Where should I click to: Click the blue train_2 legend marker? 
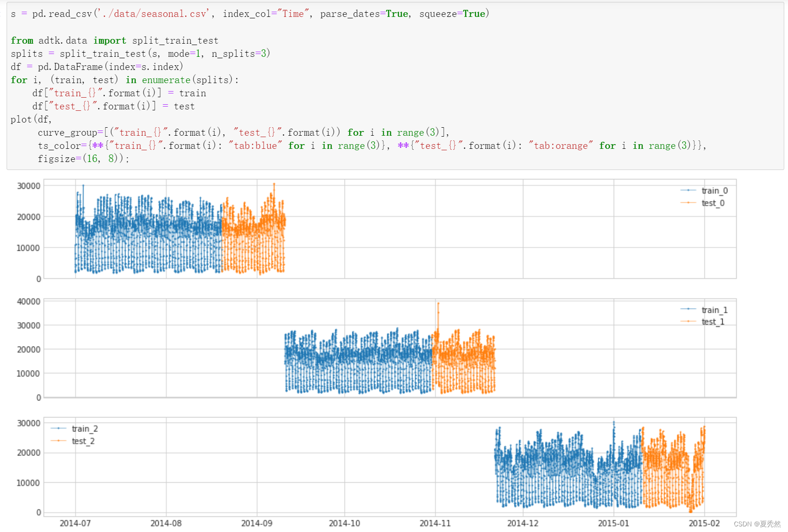[x=58, y=429]
